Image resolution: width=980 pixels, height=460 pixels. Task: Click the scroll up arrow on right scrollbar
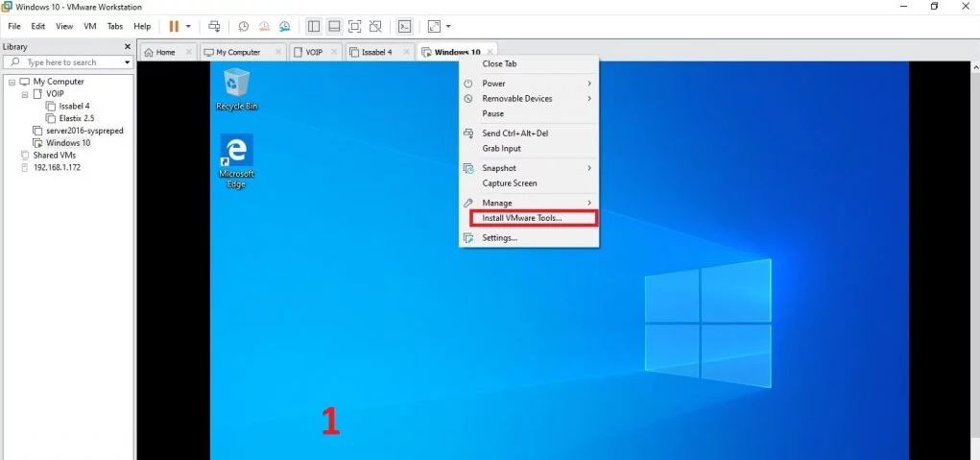click(x=975, y=65)
